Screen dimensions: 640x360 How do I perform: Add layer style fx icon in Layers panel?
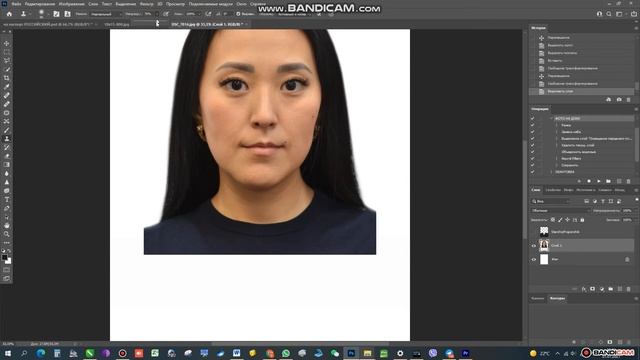point(584,289)
